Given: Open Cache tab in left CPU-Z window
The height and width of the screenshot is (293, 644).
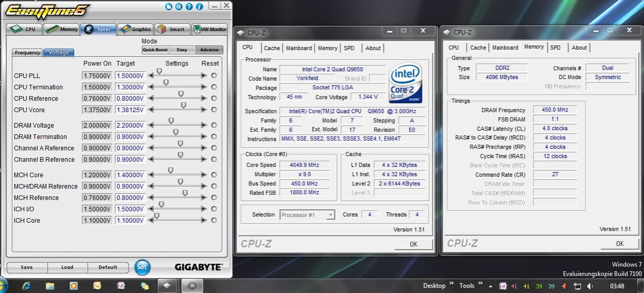Looking at the screenshot, I should coord(272,48).
